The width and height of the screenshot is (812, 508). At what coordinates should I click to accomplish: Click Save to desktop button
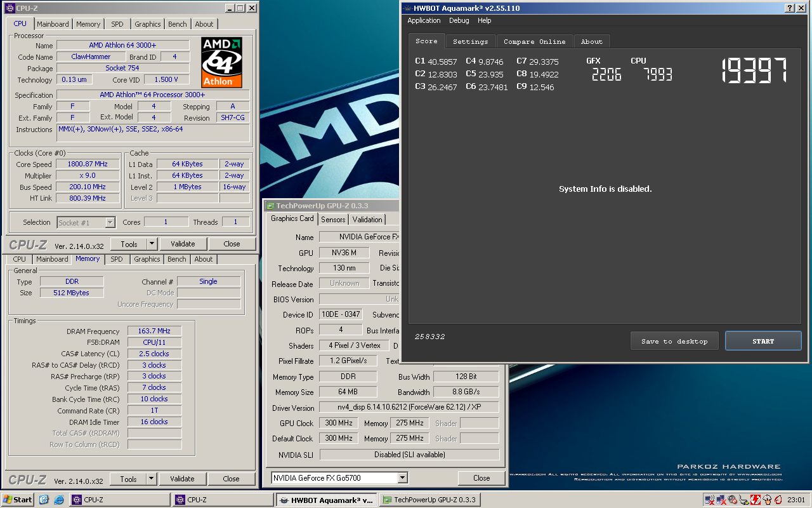pyautogui.click(x=674, y=341)
